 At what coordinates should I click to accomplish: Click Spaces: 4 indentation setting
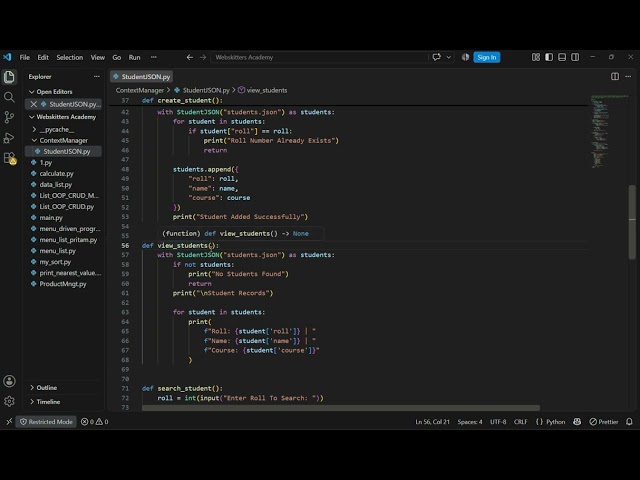(x=470, y=422)
